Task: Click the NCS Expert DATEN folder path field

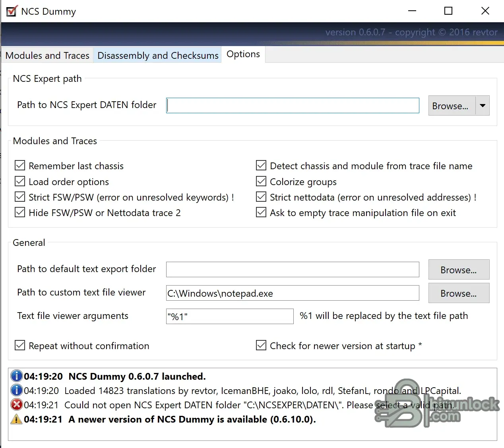Action: (x=293, y=105)
